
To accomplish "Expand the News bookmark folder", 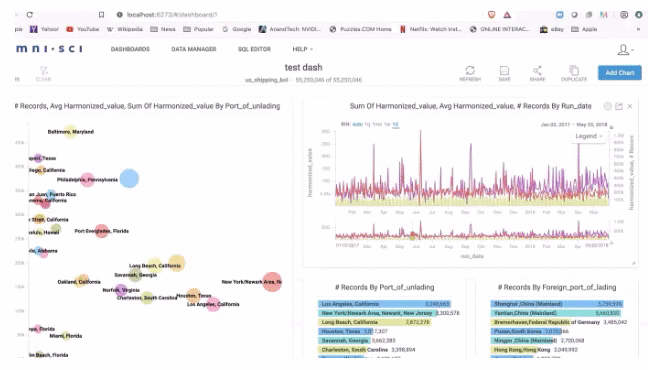I will click(163, 29).
